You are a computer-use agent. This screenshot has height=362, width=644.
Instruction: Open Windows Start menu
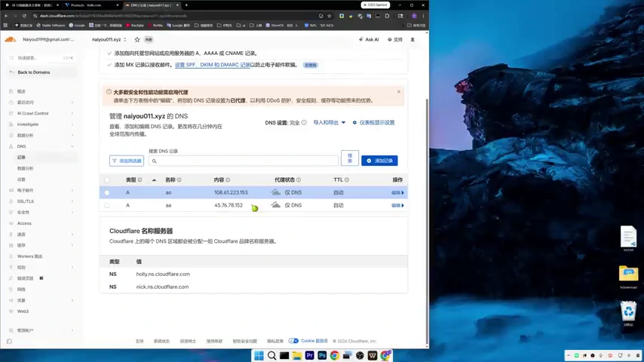(x=259, y=356)
